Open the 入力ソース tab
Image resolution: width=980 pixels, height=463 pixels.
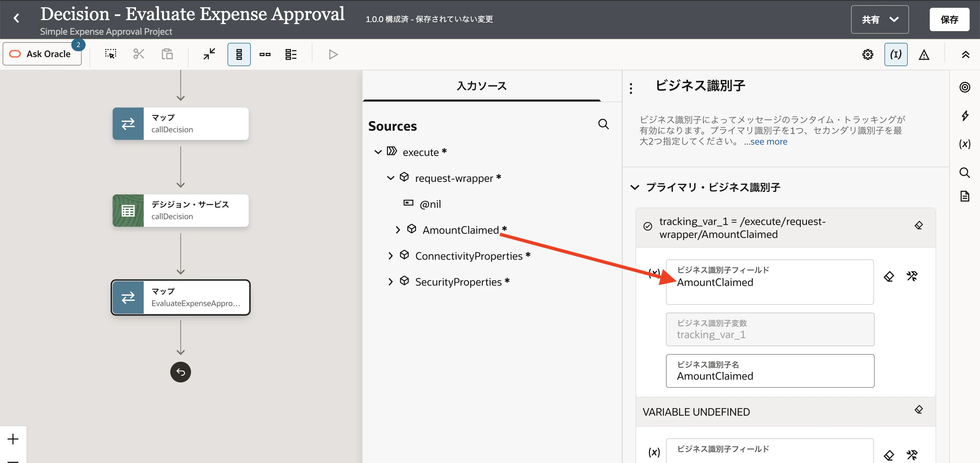pyautogui.click(x=482, y=86)
